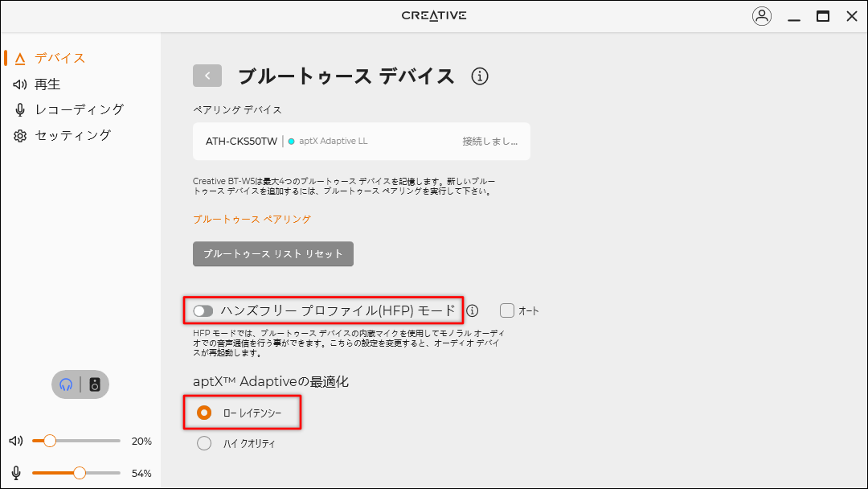Mute the microphone via mic icon
The image size is (868, 489).
point(16,473)
